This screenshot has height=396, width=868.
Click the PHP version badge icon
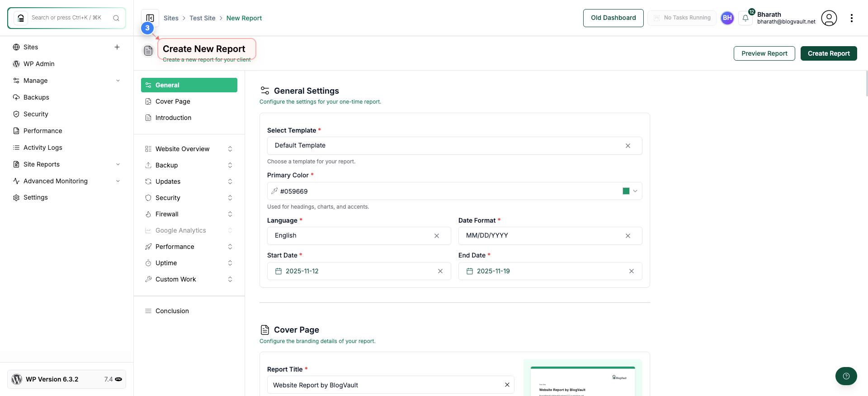pyautogui.click(x=118, y=379)
